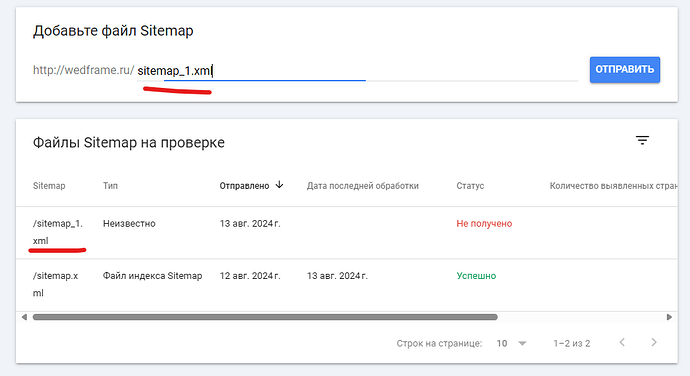Click the ОТПРАВИТЬ submit button
This screenshot has height=376, width=690.
pyautogui.click(x=624, y=70)
